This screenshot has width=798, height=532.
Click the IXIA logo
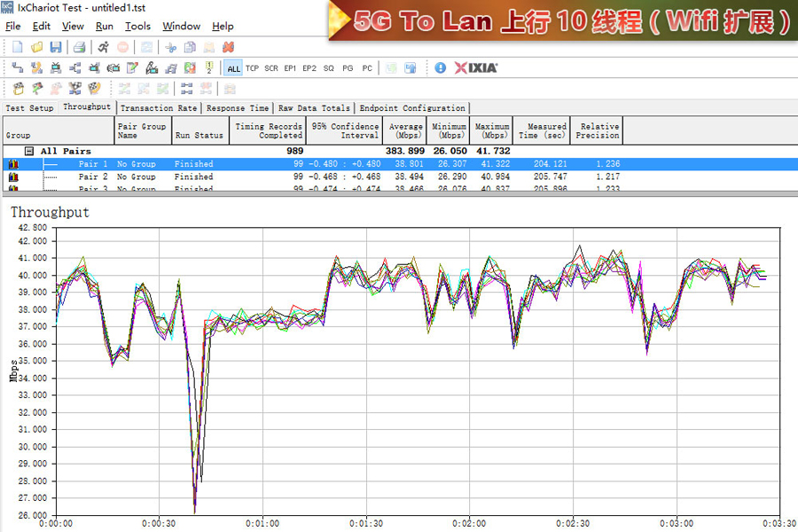tap(476, 67)
